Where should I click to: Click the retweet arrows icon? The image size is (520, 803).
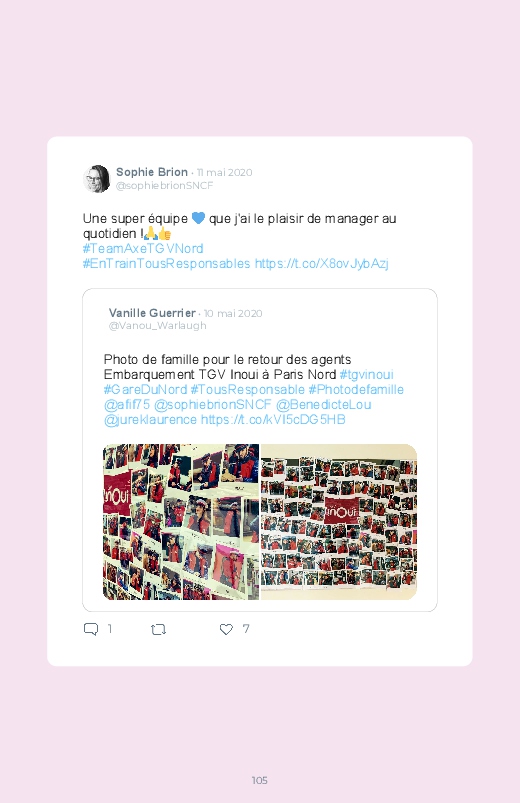(158, 629)
